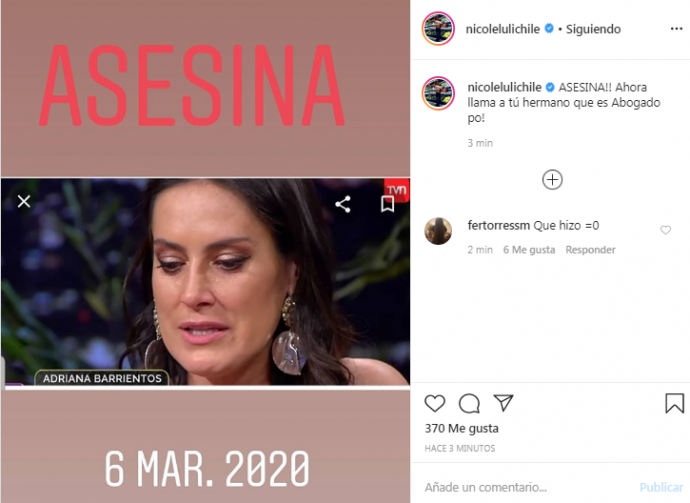Tap bookmark icon on embedded video
The image size is (690, 503).
[387, 204]
